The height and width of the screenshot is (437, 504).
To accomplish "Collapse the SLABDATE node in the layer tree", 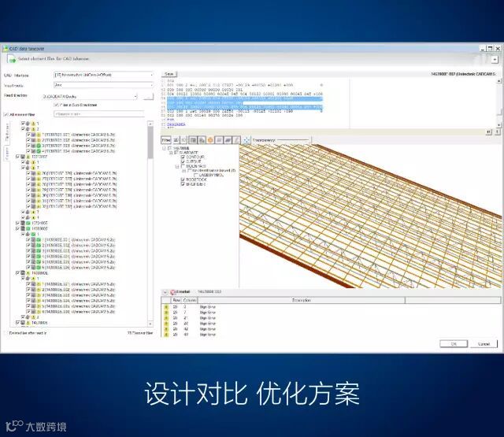I will pyautogui.click(x=171, y=153).
